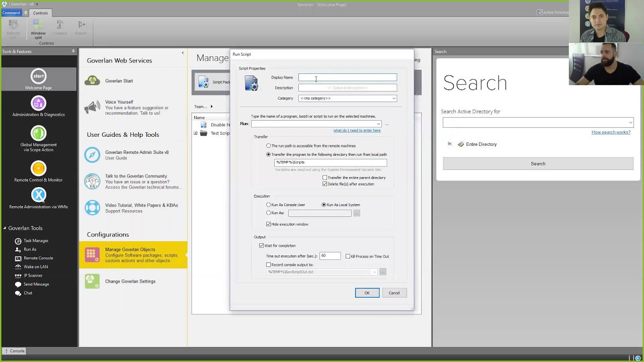The width and height of the screenshot is (644, 362).
Task: Click the Console icon in status bar
Action: (6, 351)
